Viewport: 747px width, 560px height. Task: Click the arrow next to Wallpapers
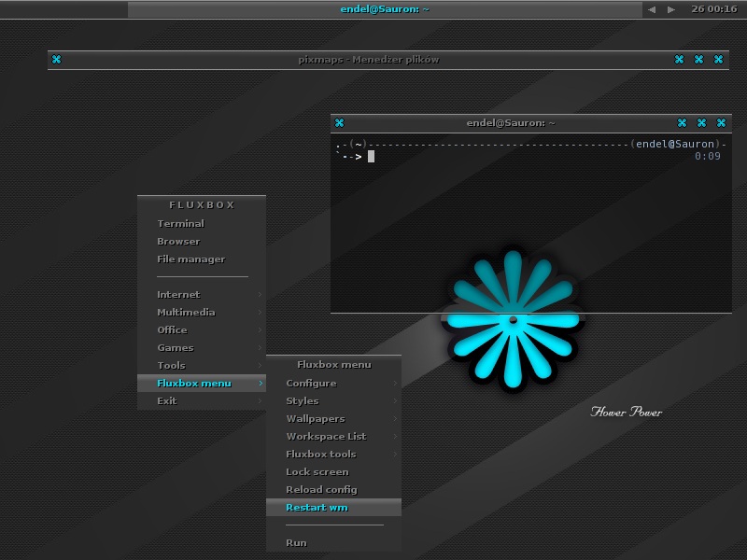[395, 418]
